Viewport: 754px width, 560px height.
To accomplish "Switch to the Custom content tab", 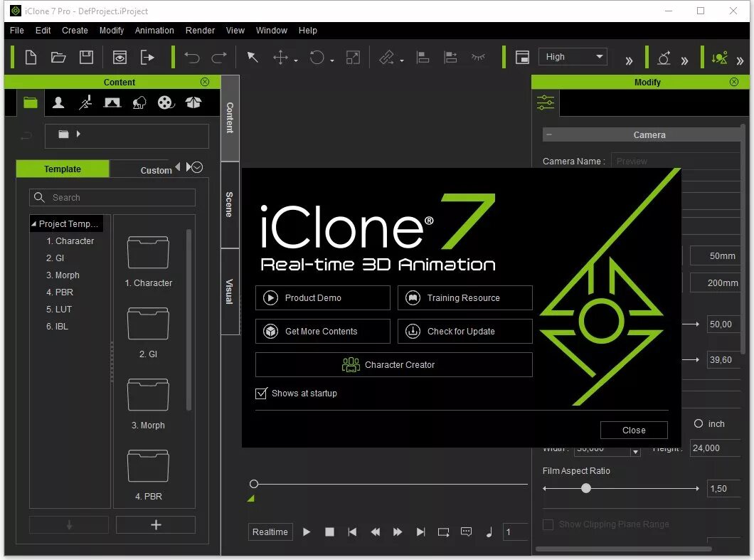I will pos(156,170).
